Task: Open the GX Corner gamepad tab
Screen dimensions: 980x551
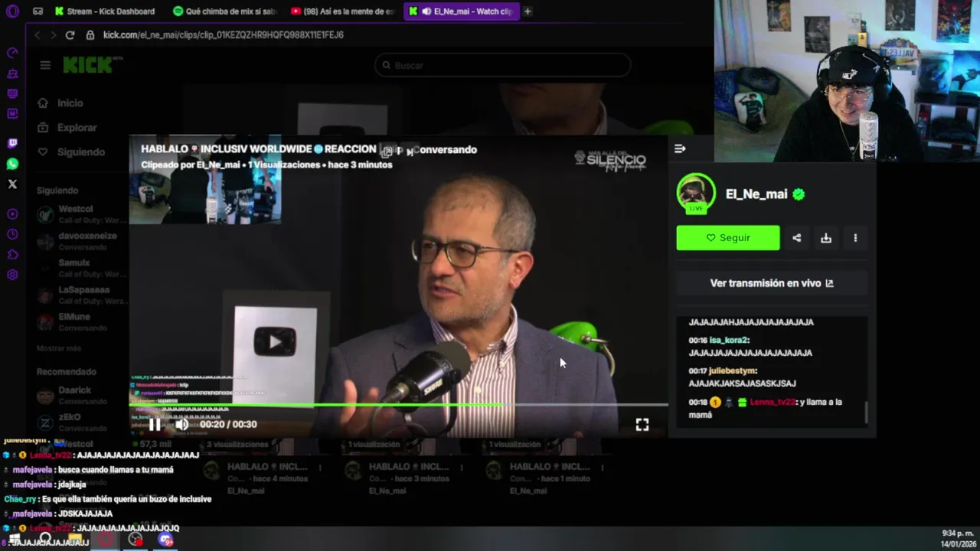Action: (38, 11)
